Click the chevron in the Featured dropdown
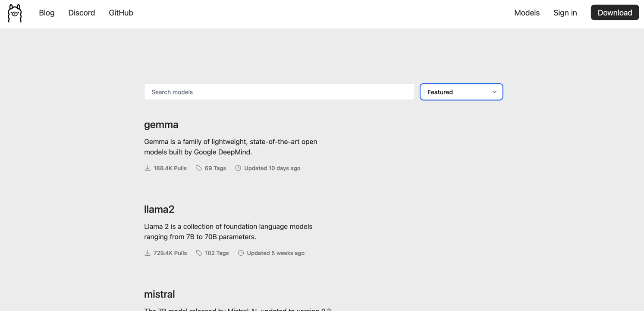 (x=494, y=92)
